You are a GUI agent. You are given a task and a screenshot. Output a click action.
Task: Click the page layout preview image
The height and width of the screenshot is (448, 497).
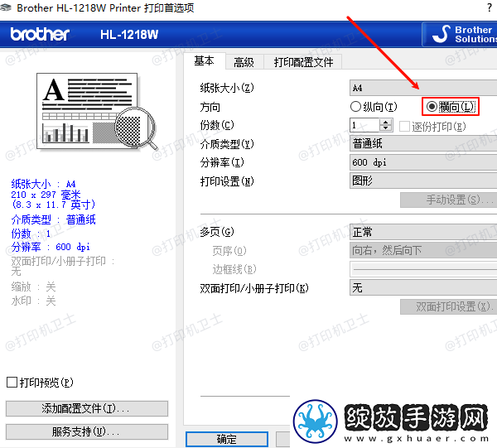97,113
